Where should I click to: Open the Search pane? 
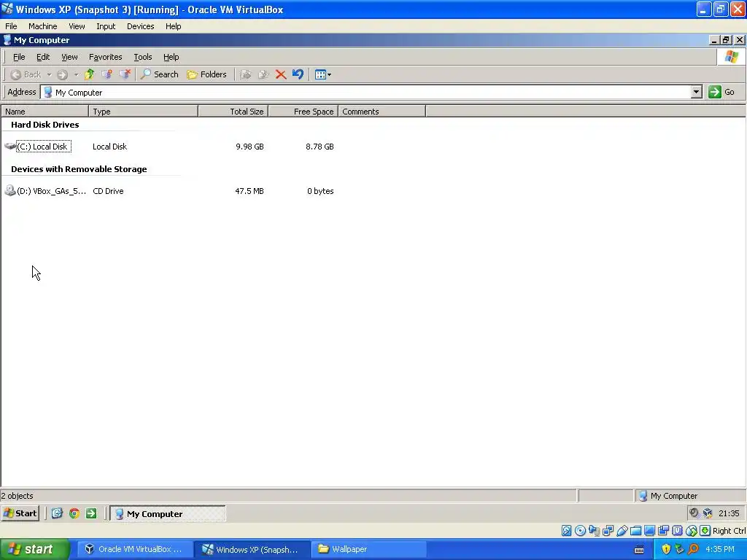[160, 74]
